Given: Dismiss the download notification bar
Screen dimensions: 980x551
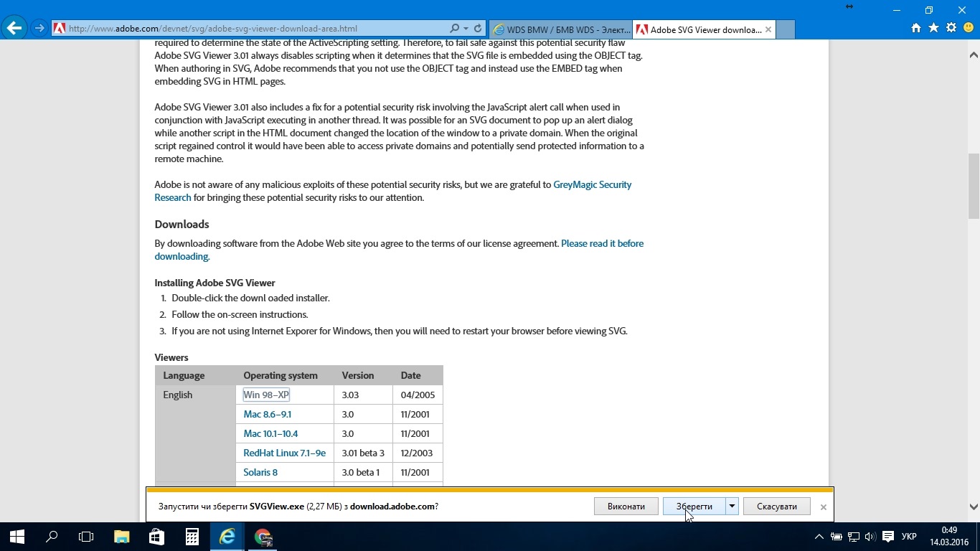Looking at the screenshot, I should click(824, 507).
